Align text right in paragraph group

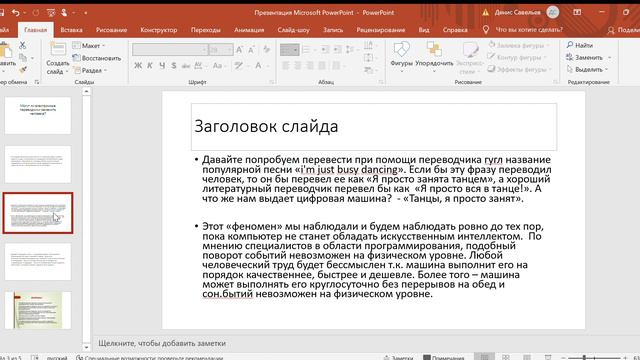[x=310, y=65]
